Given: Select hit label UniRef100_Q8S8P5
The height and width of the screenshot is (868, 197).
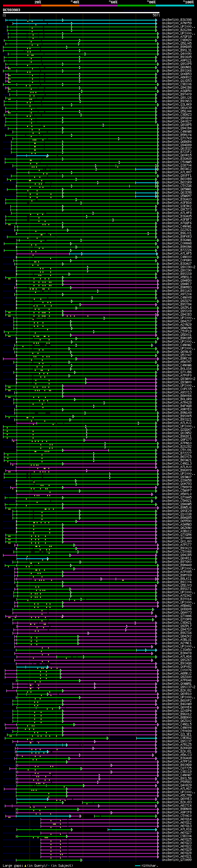Looking at the screenshot, I should [177, 125].
